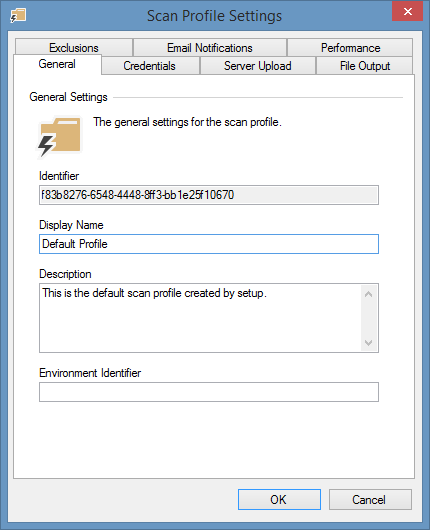The height and width of the screenshot is (530, 430).
Task: Click the Description scrollbar track
Action: pos(368,318)
